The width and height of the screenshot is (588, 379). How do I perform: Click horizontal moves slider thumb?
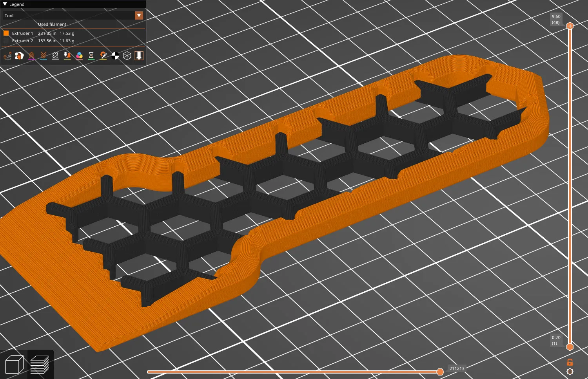(x=440, y=372)
